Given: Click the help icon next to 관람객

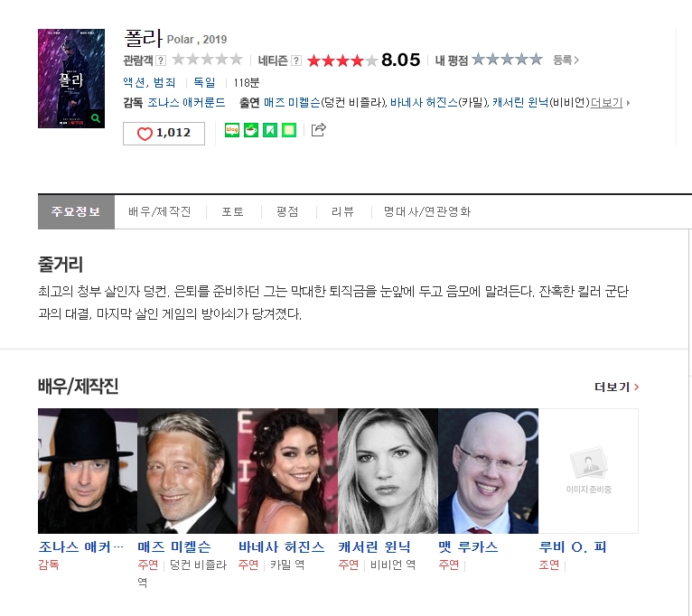Looking at the screenshot, I should point(161,61).
